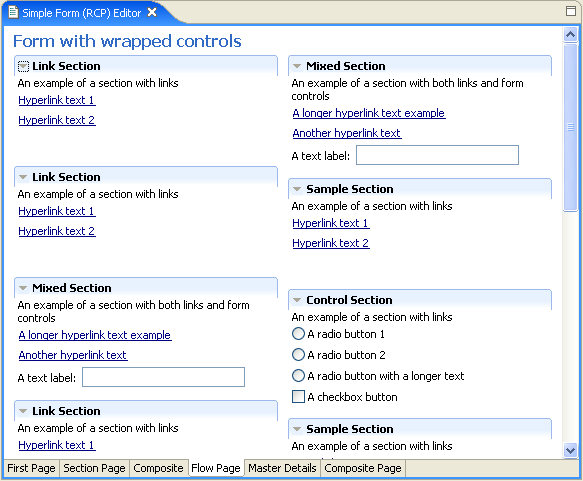583x481 pixels.
Task: Check A checkbox button
Action: [298, 397]
